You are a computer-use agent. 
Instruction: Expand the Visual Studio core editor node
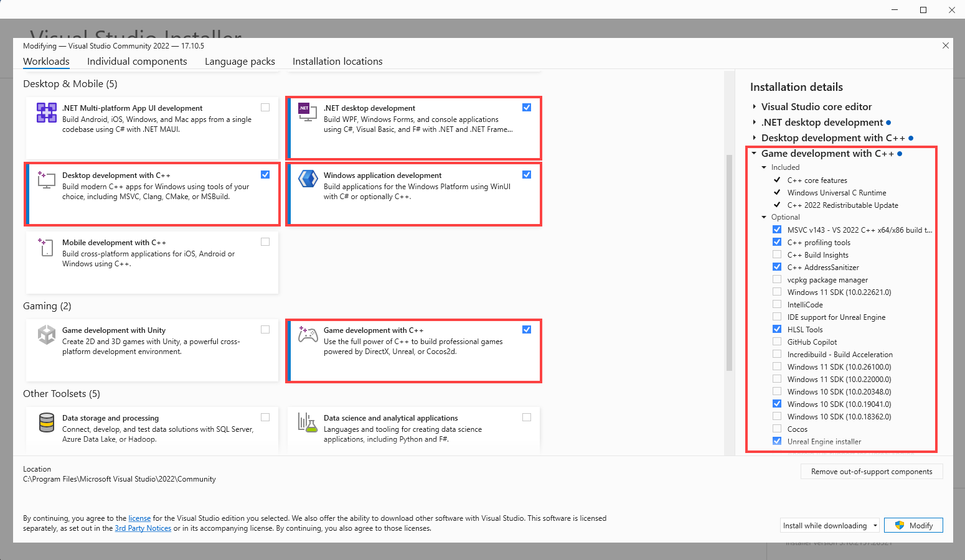coord(754,107)
